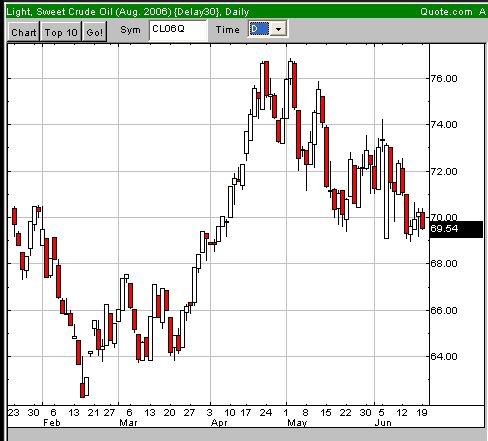The width and height of the screenshot is (488, 441).
Task: Click the 68.00 price axis label
Action: [x=444, y=264]
